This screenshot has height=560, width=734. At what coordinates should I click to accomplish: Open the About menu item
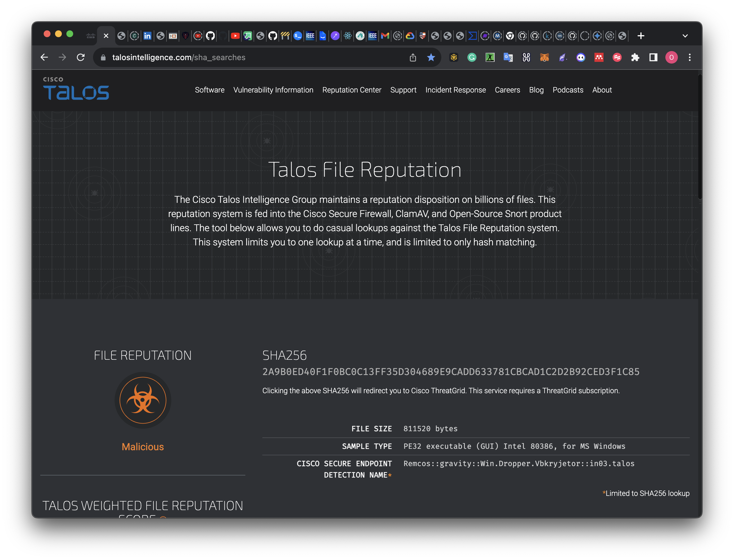pyautogui.click(x=602, y=90)
